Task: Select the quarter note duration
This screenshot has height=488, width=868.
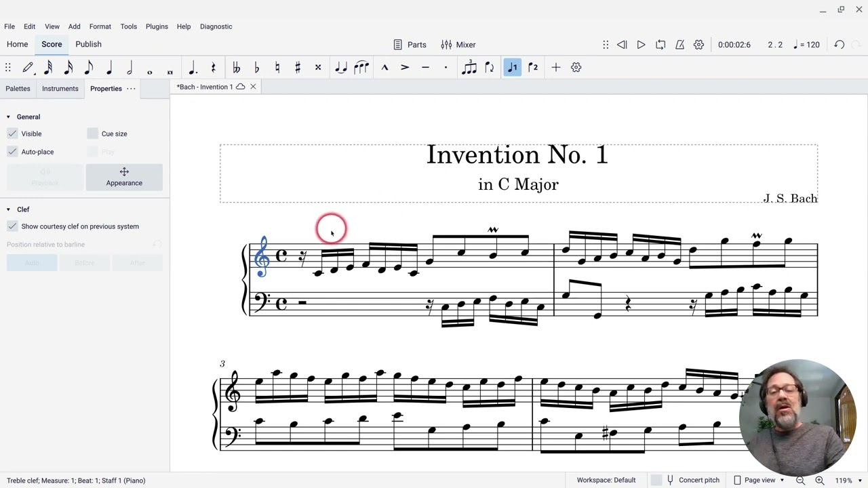Action: (109, 68)
